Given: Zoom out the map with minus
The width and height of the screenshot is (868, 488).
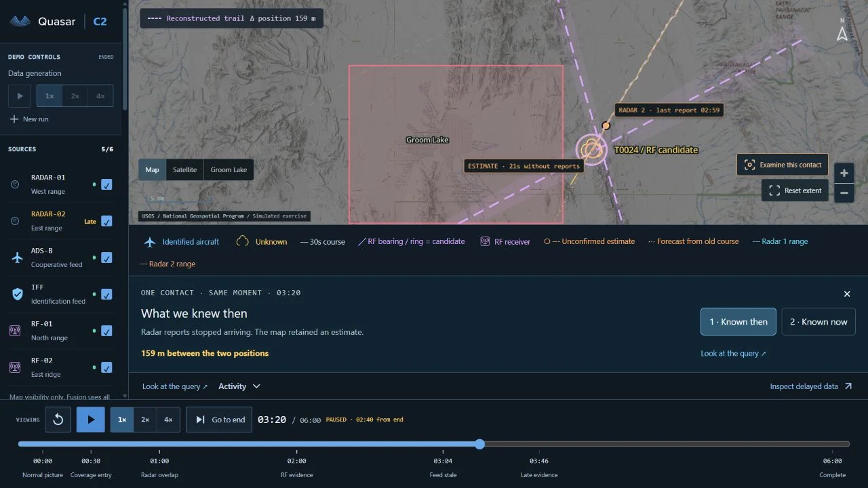Looking at the screenshot, I should tap(844, 192).
